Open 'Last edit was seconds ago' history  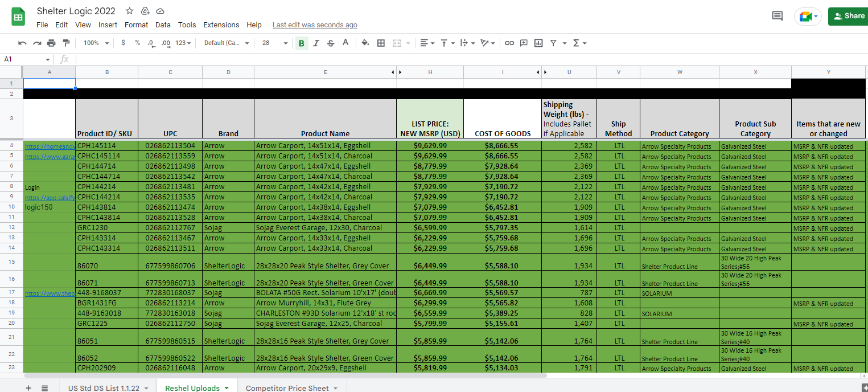pyautogui.click(x=315, y=24)
